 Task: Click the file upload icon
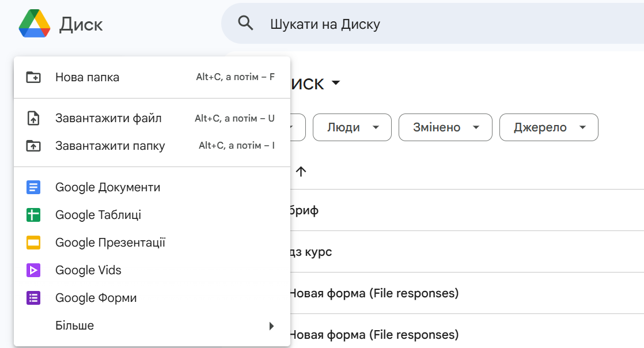point(33,119)
